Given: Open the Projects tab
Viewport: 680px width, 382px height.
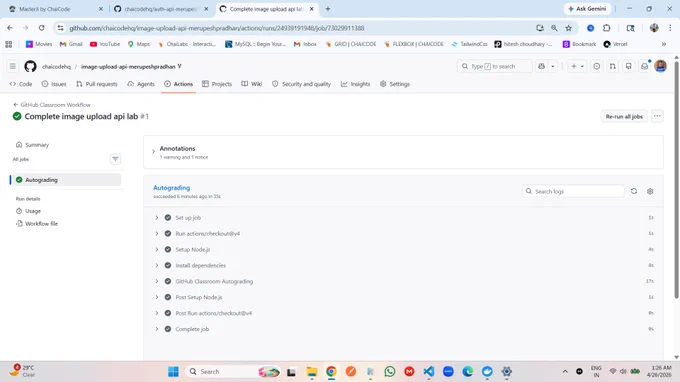Looking at the screenshot, I should point(217,84).
